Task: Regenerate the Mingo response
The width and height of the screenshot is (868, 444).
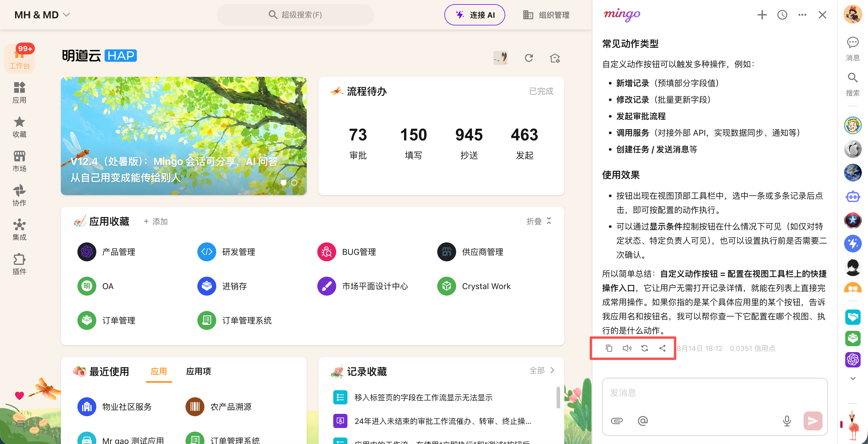Action: click(645, 348)
